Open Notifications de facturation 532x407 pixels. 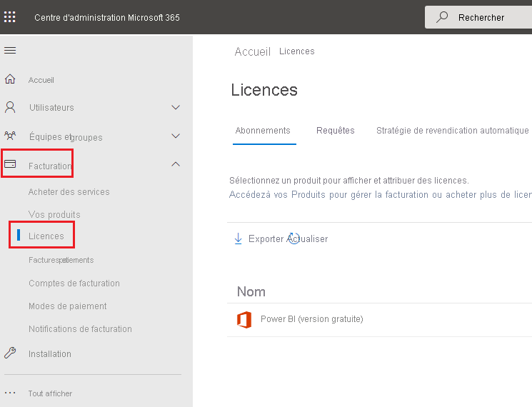coord(80,329)
